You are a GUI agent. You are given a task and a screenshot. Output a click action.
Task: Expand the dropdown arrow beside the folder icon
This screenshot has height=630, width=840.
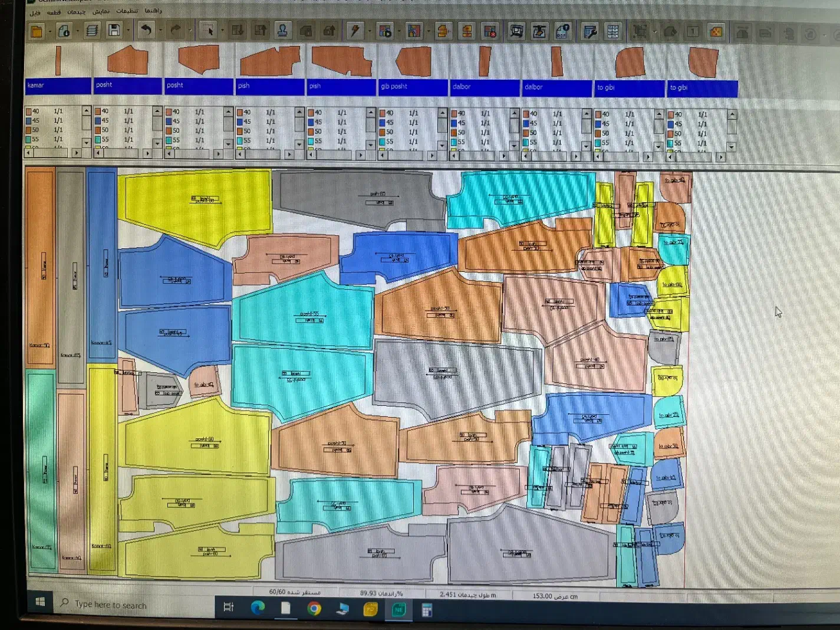point(50,31)
